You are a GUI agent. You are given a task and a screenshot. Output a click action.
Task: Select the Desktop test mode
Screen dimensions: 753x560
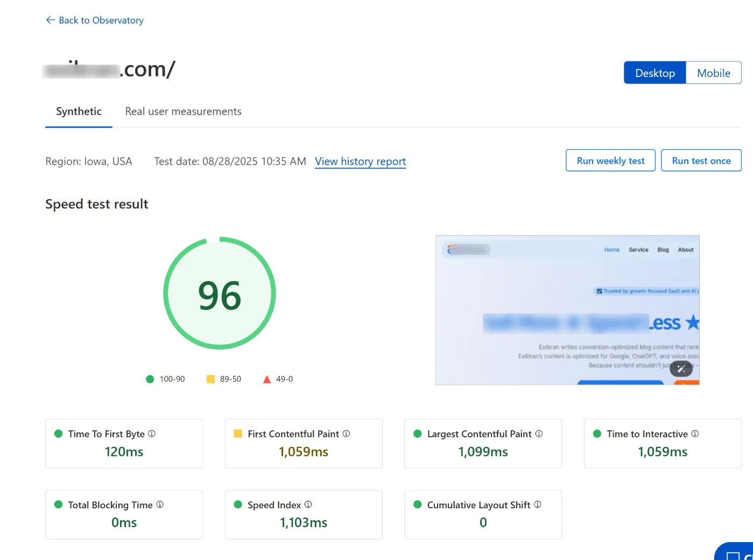point(655,73)
